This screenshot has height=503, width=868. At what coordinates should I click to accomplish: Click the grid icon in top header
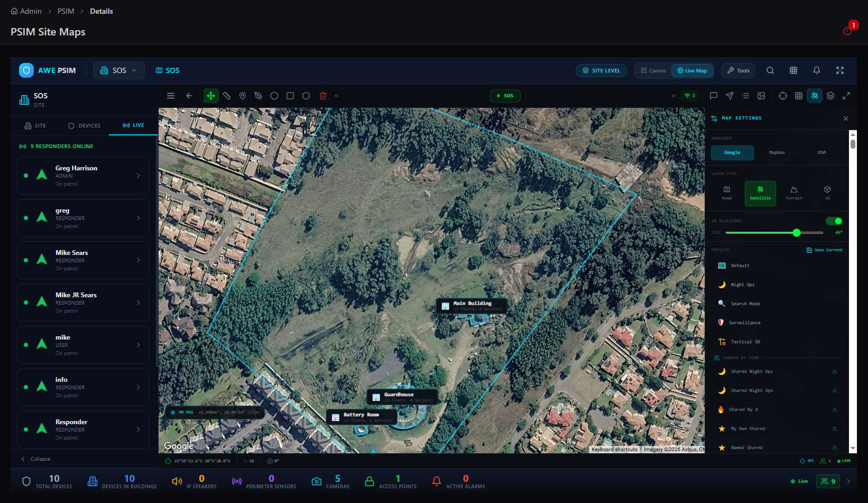point(793,70)
